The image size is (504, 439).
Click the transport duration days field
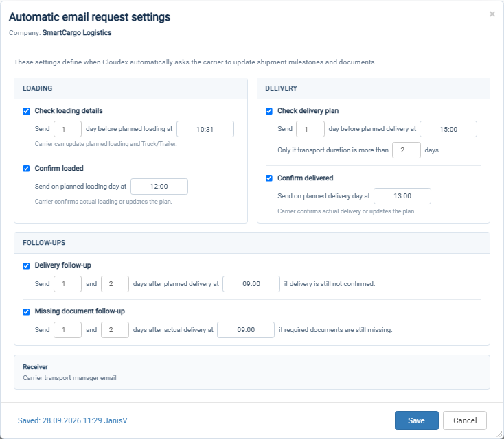406,150
